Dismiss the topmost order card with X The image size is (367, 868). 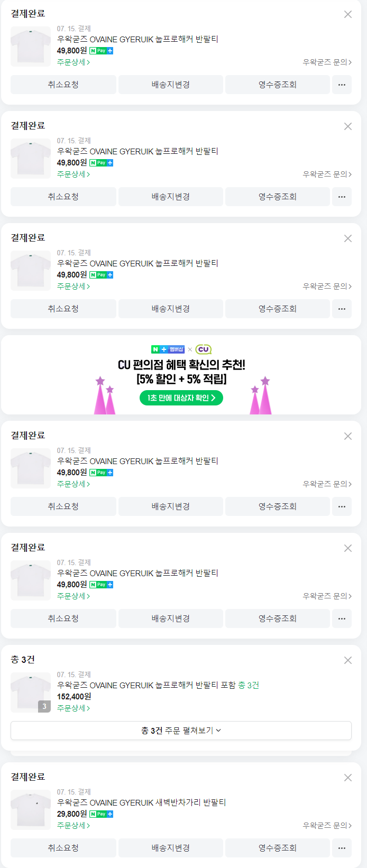(348, 14)
